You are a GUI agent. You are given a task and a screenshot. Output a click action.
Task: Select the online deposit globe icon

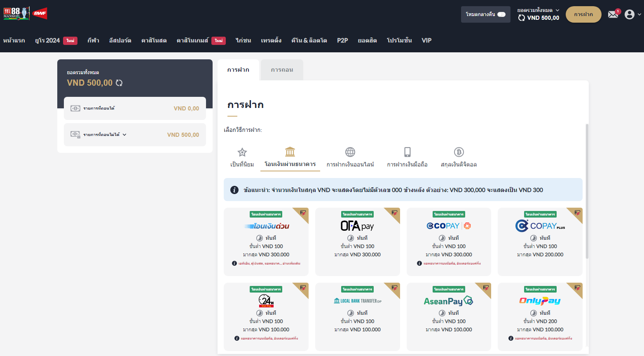coord(350,152)
